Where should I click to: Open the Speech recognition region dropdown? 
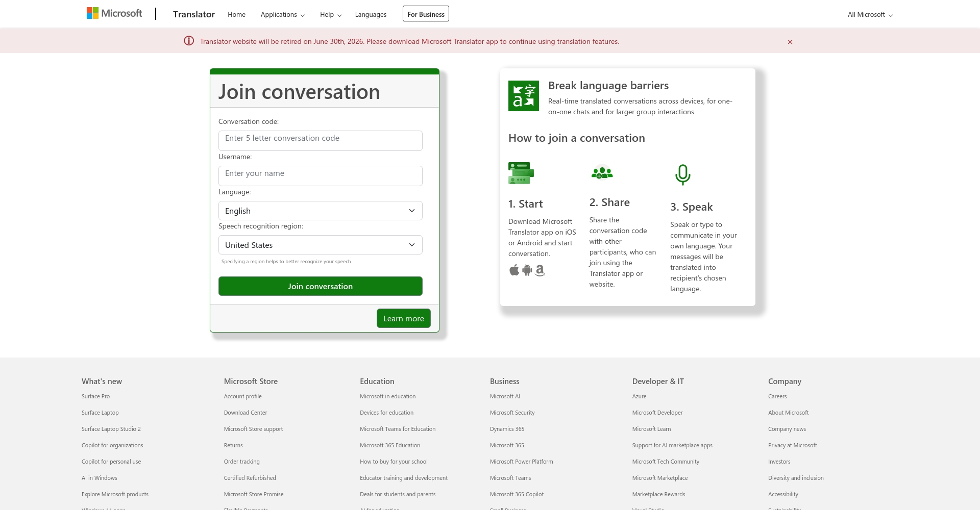point(320,245)
